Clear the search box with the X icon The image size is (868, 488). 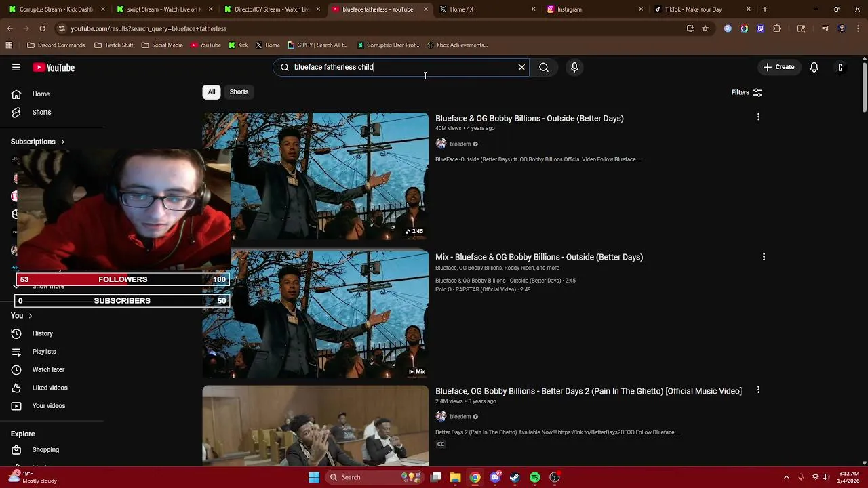click(x=521, y=67)
